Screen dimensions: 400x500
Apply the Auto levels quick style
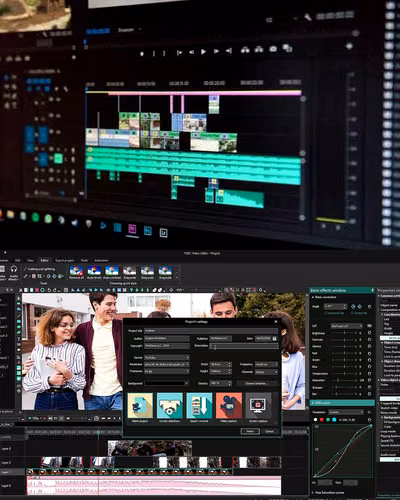point(94,272)
